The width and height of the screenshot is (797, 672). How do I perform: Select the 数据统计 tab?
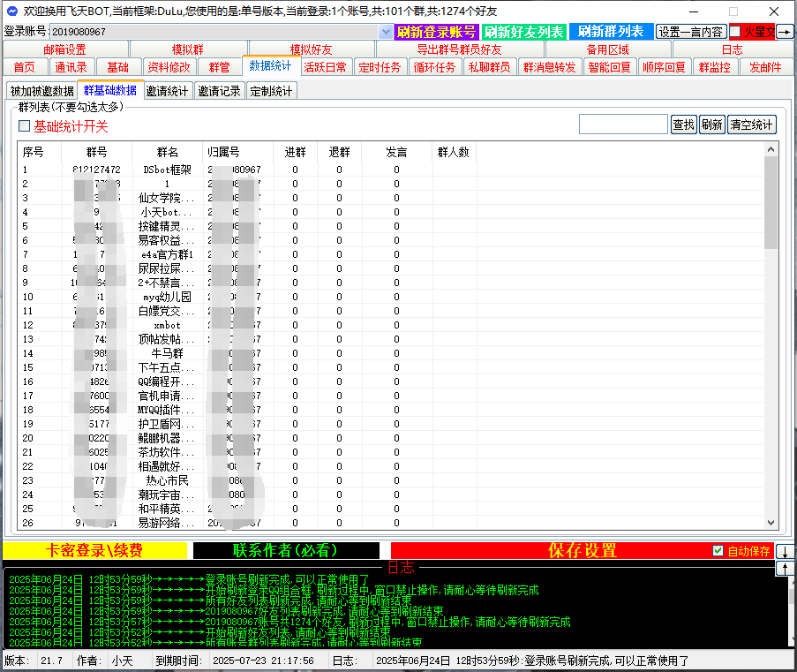[x=270, y=65]
